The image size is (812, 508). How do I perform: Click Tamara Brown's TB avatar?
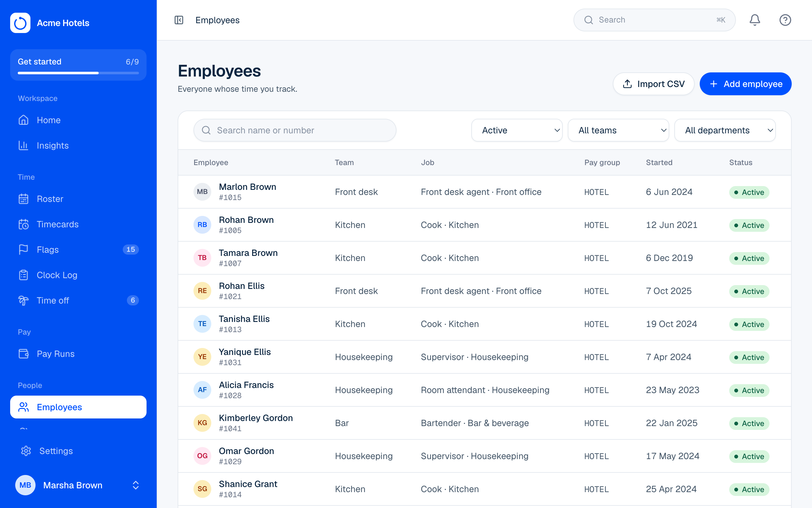pyautogui.click(x=202, y=258)
